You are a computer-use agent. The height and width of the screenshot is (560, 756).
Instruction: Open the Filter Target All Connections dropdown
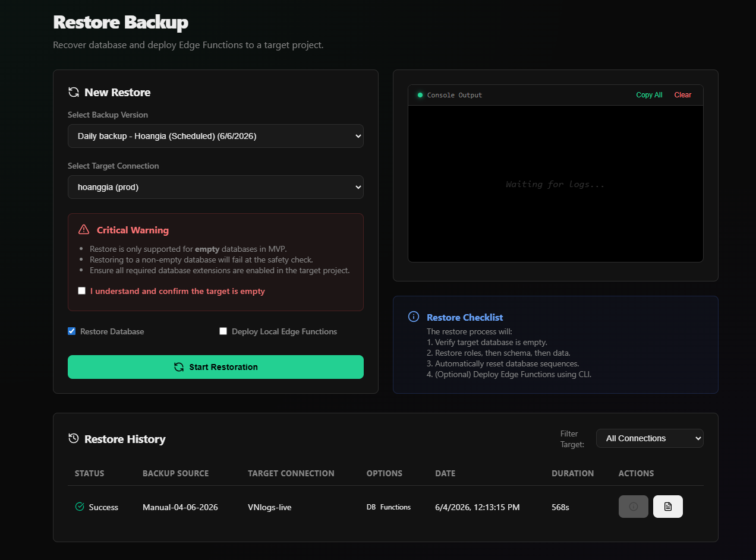[x=650, y=438]
